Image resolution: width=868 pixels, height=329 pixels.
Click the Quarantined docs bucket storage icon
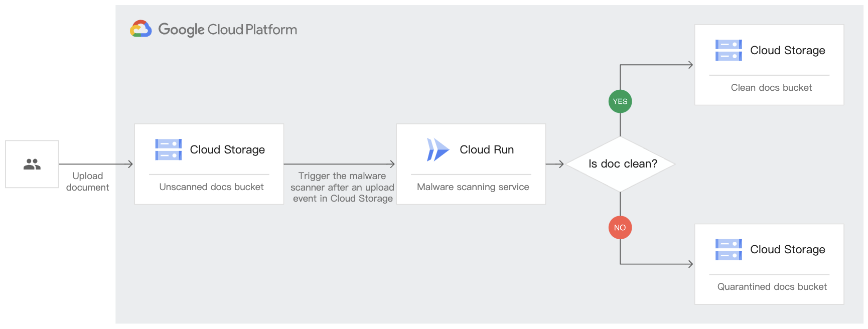point(728,249)
